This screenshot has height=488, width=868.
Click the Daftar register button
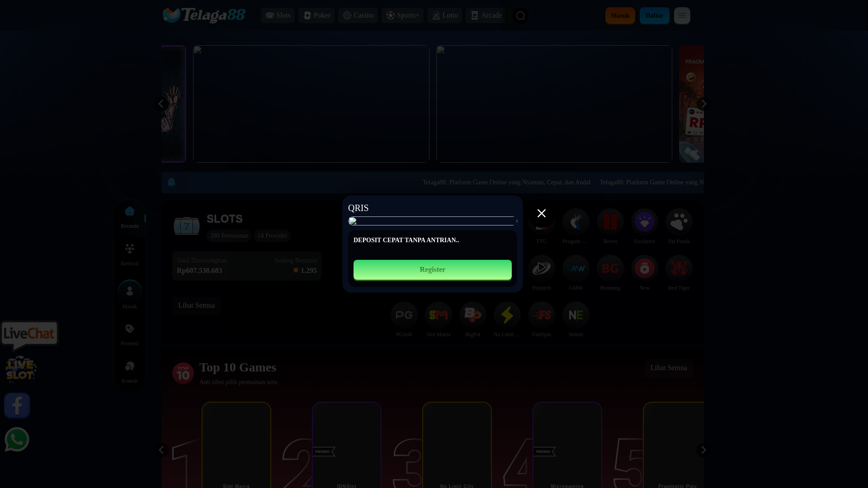pyautogui.click(x=654, y=16)
